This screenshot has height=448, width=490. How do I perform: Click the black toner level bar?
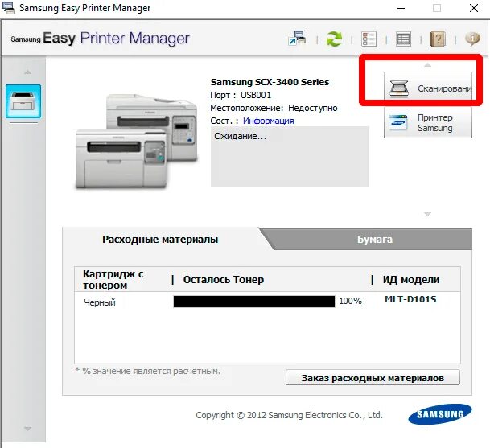click(254, 302)
